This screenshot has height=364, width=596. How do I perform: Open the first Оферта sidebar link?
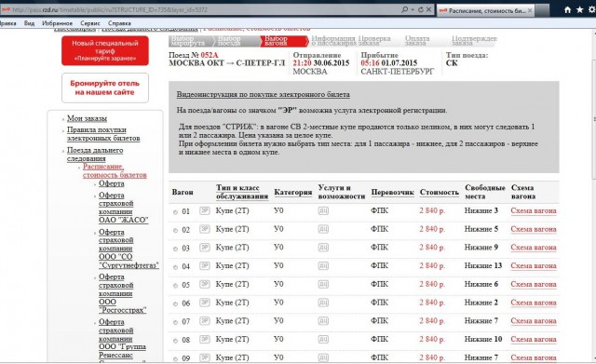(x=112, y=183)
